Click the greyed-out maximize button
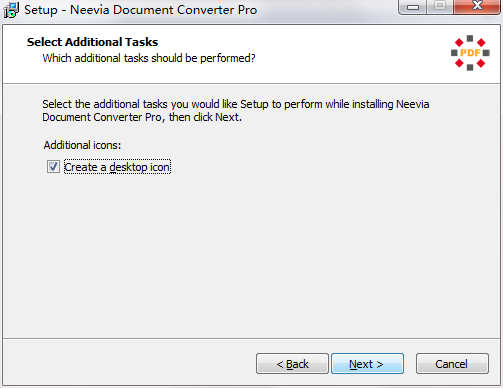Screen dimensions: 503x388 tap(440, 6)
